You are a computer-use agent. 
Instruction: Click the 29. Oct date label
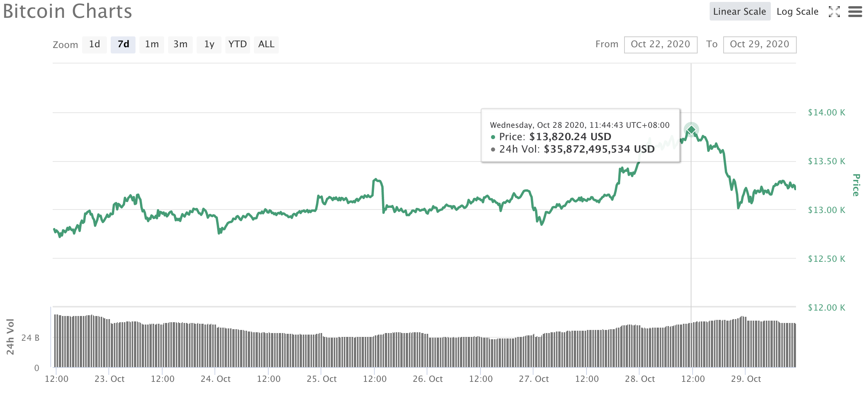(746, 379)
